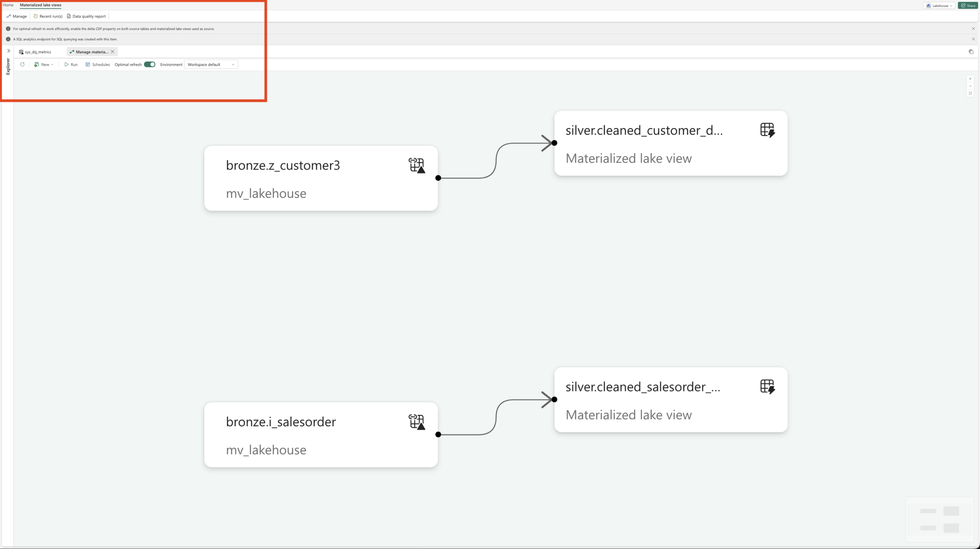Click the silver.cleaned_salesorder materialized view icon
The image size is (980, 549).
pyautogui.click(x=767, y=387)
